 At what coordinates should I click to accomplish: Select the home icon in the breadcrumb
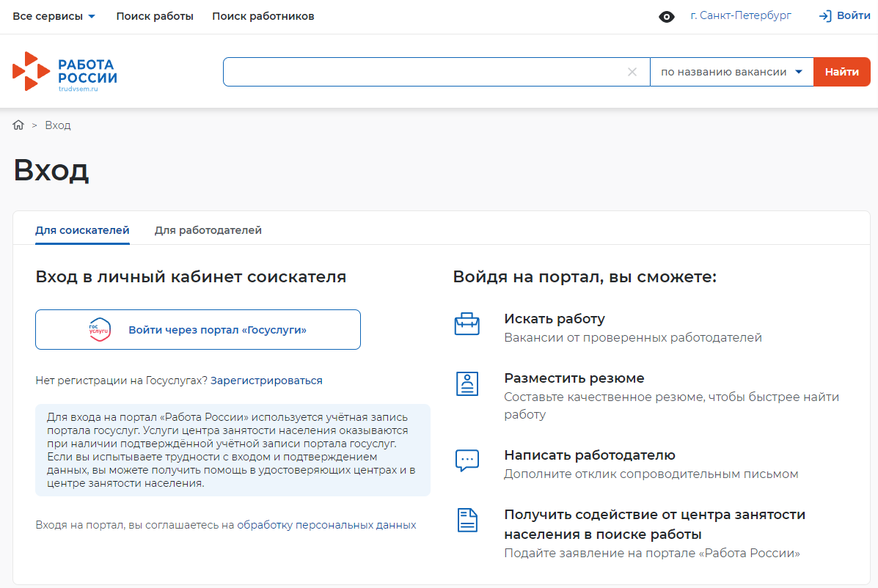(18, 125)
